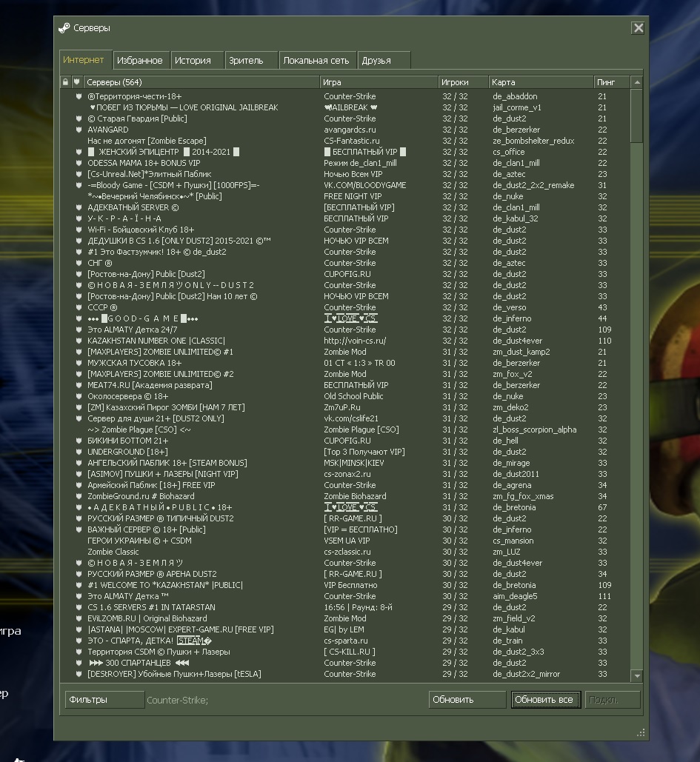Switch to the Друзья tab
This screenshot has width=700, height=762.
pos(384,60)
